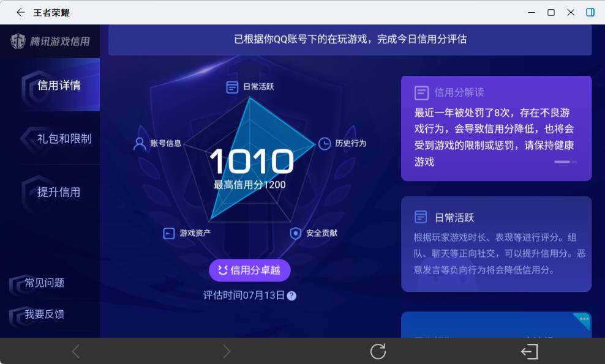Select the 日常活跃 radar icon
The height and width of the screenshot is (364, 605).
click(x=232, y=87)
